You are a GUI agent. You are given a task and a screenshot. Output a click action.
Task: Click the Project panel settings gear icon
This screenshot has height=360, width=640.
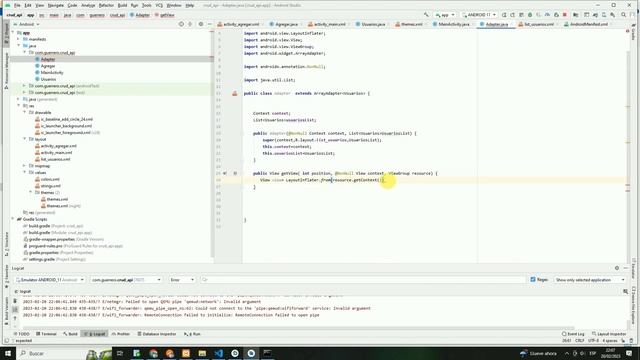click(200, 24)
